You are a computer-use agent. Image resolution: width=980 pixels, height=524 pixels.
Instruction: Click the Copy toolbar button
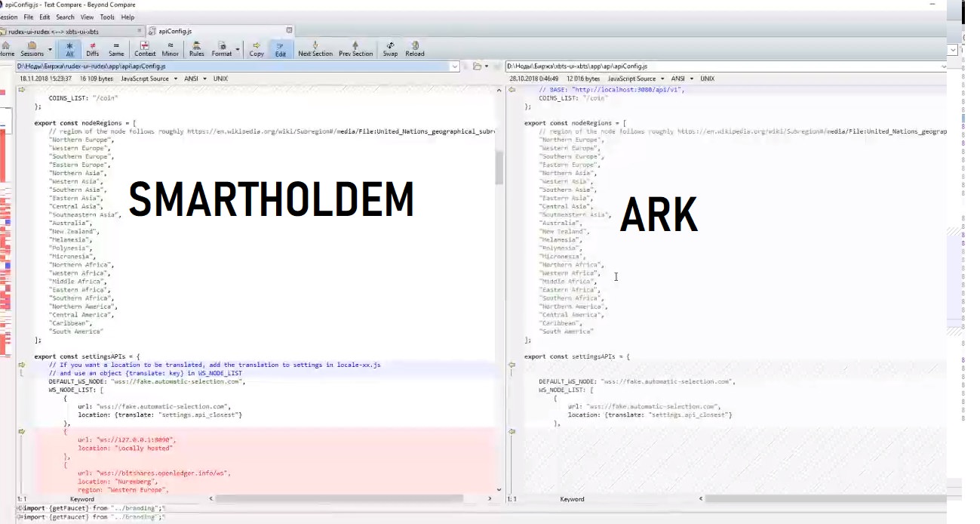pyautogui.click(x=257, y=49)
